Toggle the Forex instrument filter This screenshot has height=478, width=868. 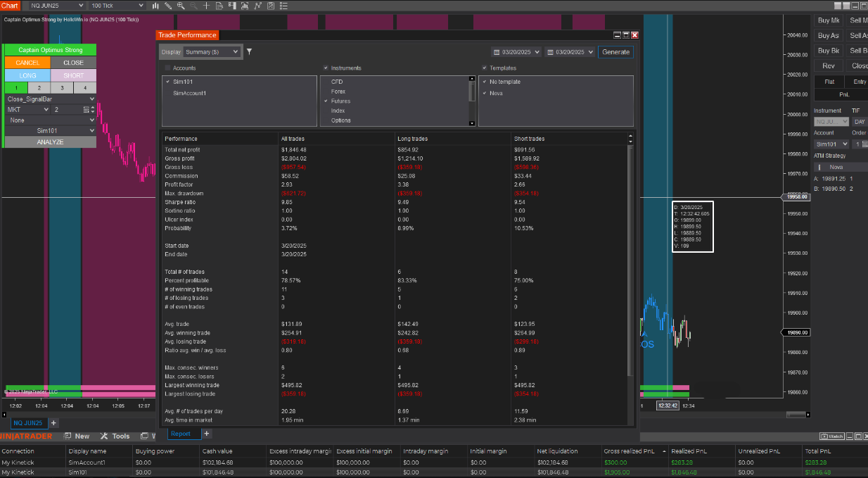[326, 92]
